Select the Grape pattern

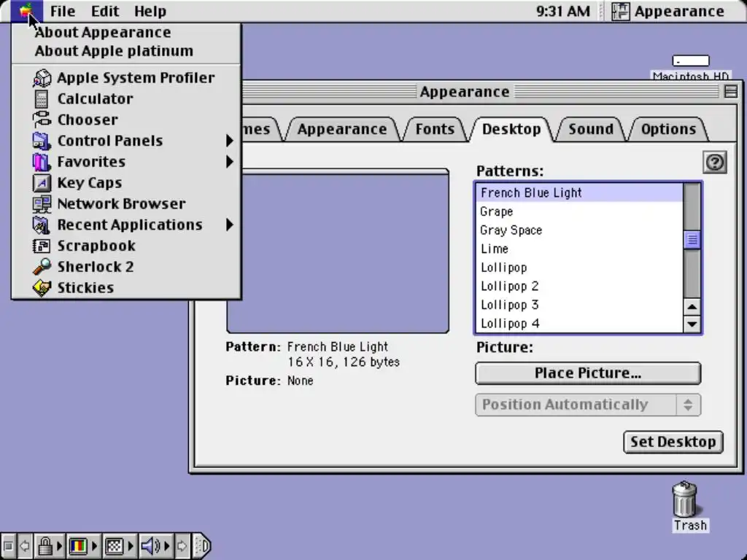pyautogui.click(x=580, y=211)
